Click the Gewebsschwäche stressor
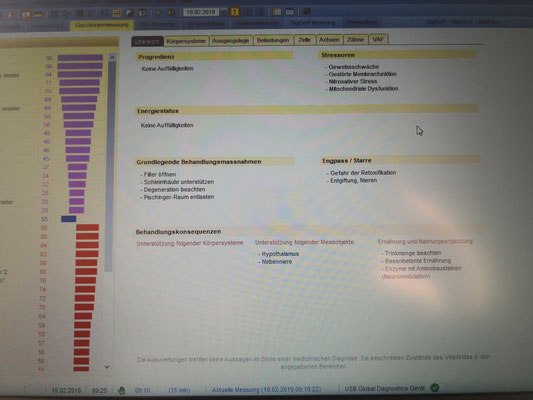Screen dimensions: 533x400 (354, 67)
